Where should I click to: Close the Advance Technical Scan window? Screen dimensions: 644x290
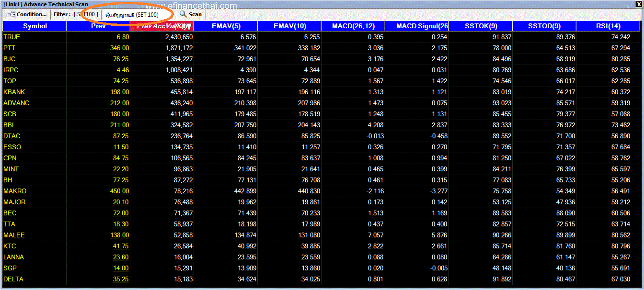pyautogui.click(x=638, y=4)
